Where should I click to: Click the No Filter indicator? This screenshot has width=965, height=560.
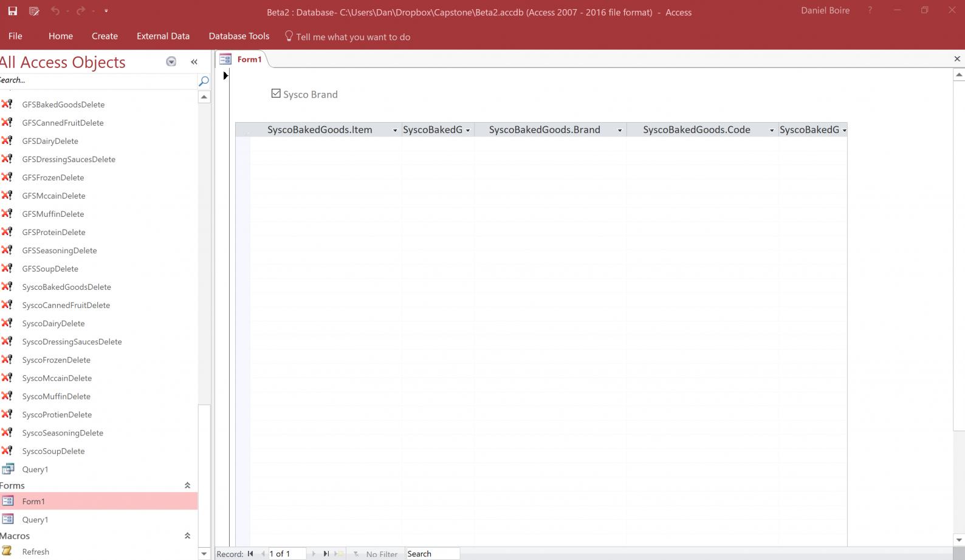click(x=376, y=554)
